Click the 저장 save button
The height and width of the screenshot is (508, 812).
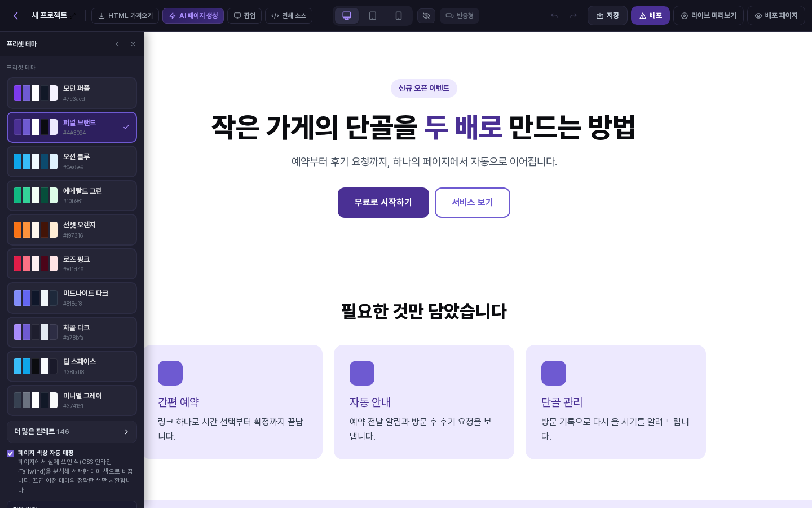pyautogui.click(x=607, y=16)
